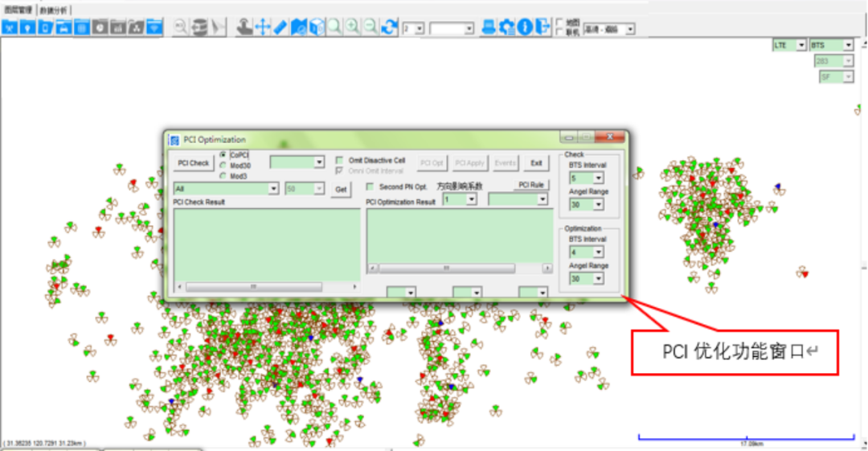868x451 pixels.
Task: Open the mobile phone folder icon
Action: click(45, 27)
